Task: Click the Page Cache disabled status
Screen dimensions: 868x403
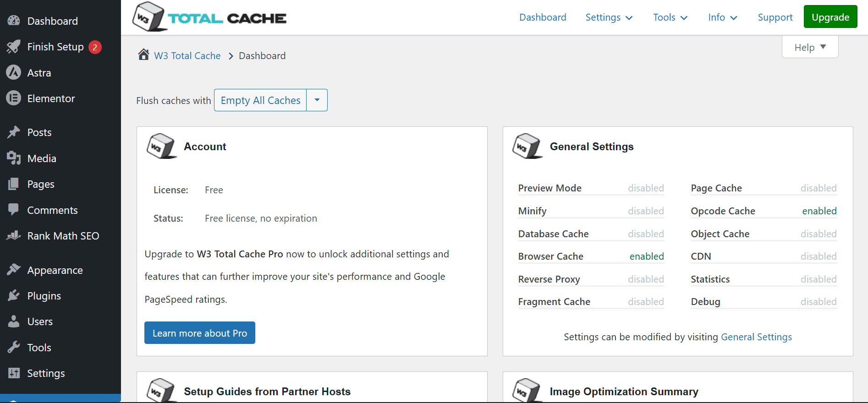Action: pos(819,188)
